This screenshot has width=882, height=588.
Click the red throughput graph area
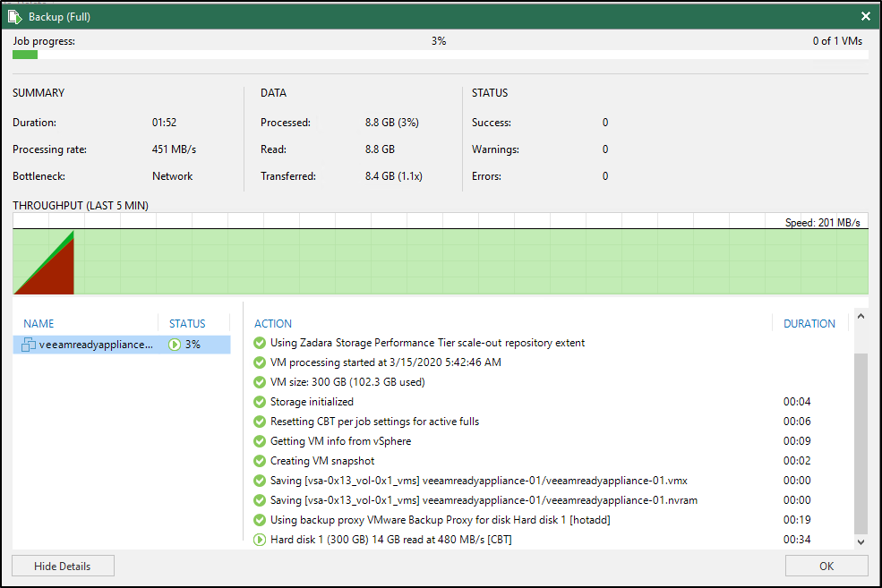click(54, 273)
